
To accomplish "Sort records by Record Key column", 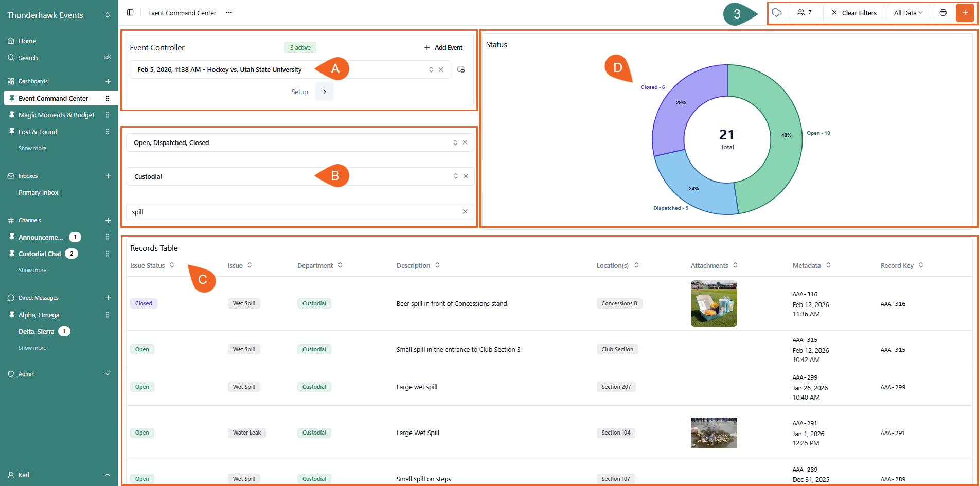I will [x=920, y=265].
